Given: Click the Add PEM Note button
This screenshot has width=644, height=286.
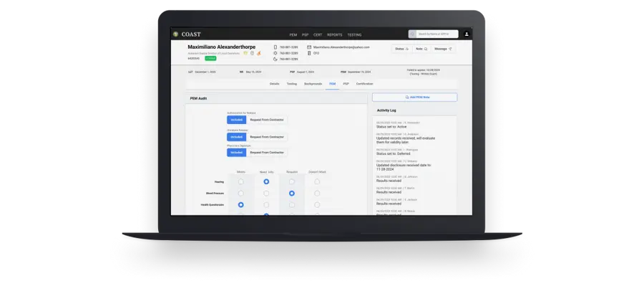Looking at the screenshot, I should 414,97.
